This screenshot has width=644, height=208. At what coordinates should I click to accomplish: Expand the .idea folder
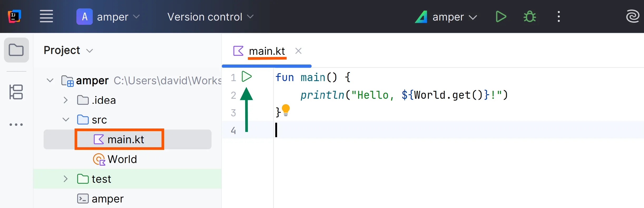66,100
